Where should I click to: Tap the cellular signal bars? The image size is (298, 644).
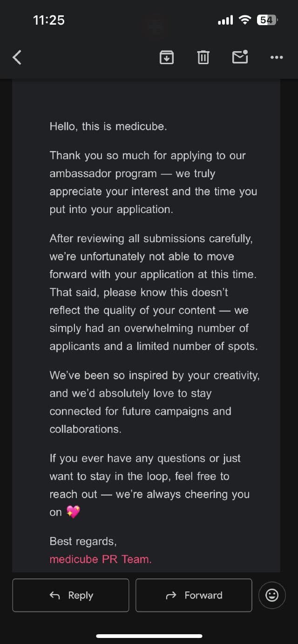tap(225, 20)
